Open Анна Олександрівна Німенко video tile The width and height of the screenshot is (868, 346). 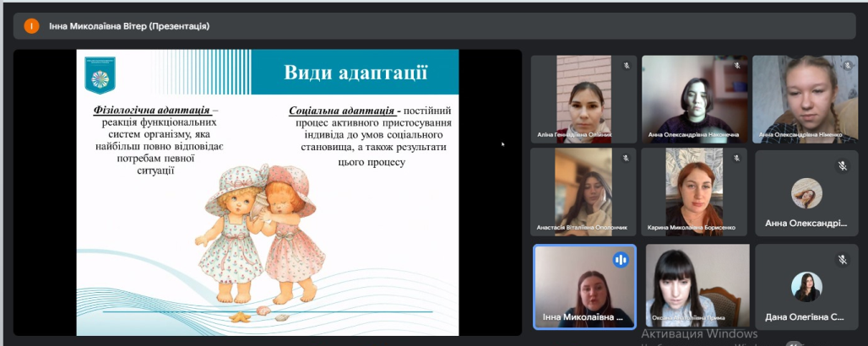tap(805, 99)
